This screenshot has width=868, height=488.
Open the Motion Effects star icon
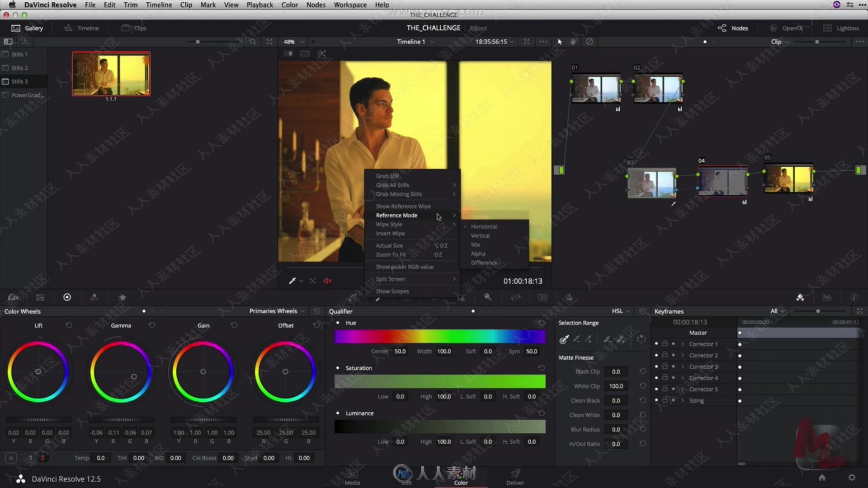123,297
